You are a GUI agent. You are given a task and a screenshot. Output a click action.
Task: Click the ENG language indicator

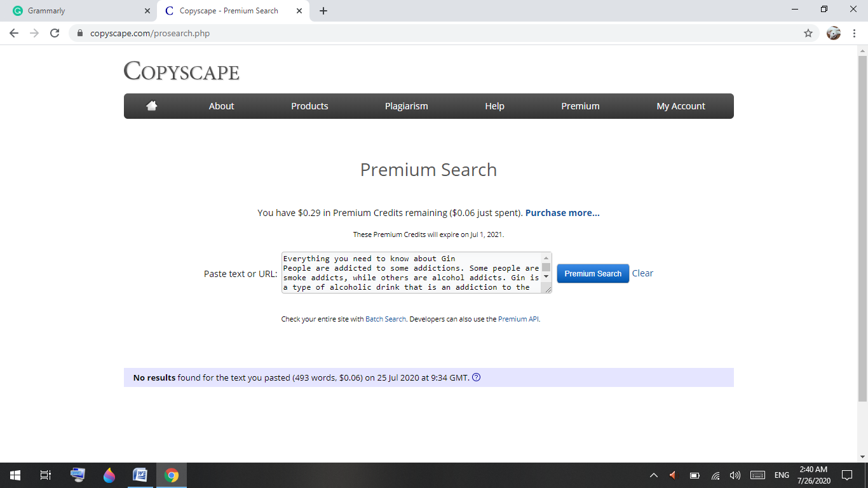[782, 475]
